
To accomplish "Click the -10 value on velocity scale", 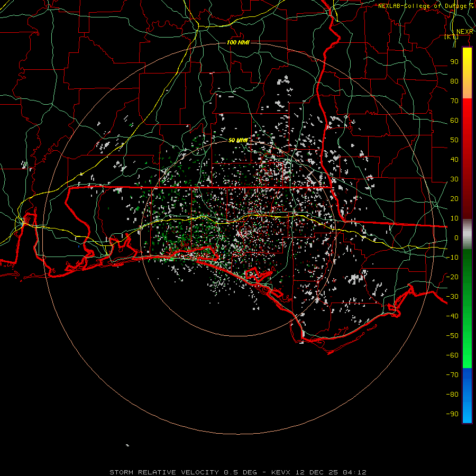I will click(452, 258).
